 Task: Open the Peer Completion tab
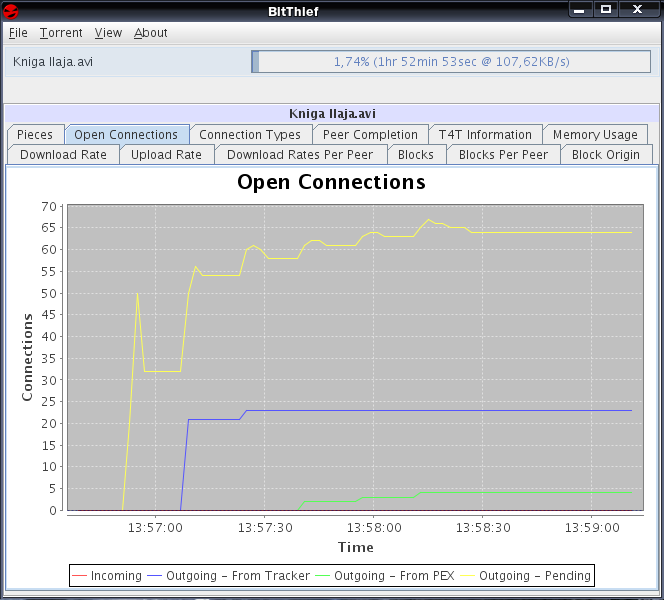coord(370,135)
